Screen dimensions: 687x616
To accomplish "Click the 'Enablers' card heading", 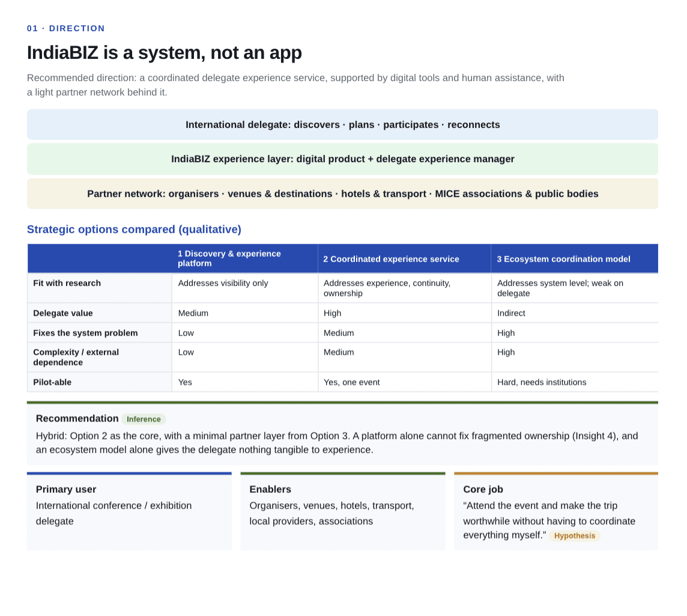I will pos(270,489).
